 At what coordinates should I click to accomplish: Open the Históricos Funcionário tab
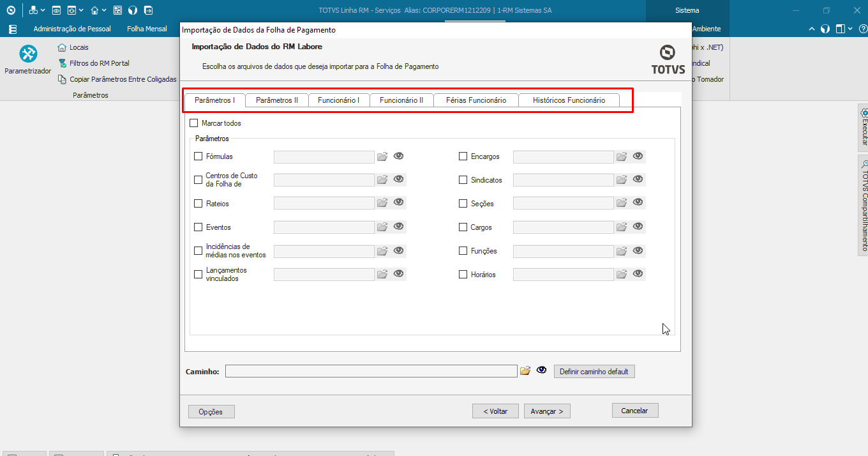[x=569, y=100]
